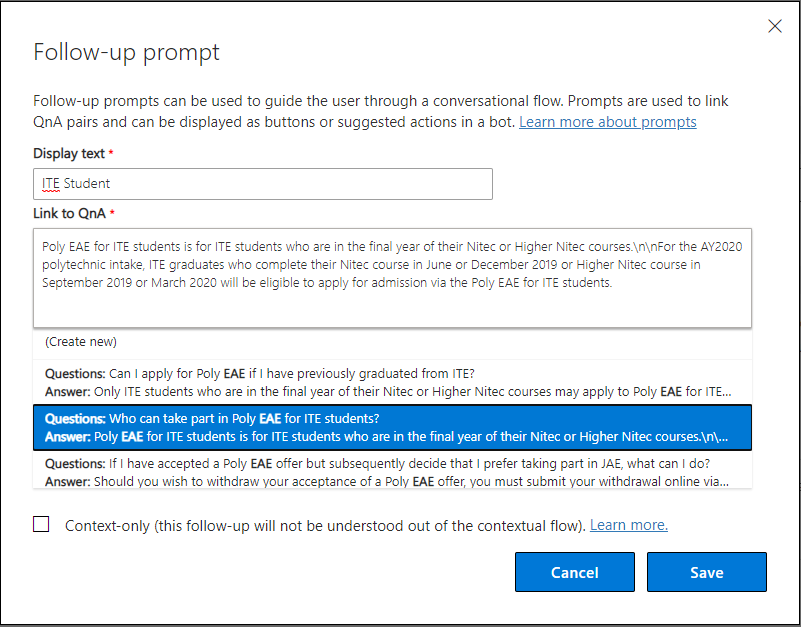This screenshot has height=627, width=801.
Task: Pick the 'prefer taking part in JAE' suggestion
Action: (x=392, y=473)
